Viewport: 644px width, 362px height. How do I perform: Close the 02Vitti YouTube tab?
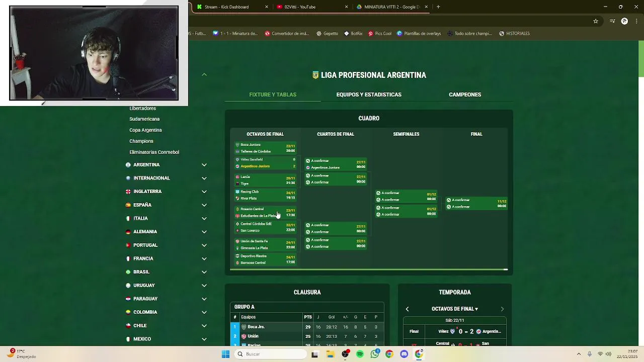(346, 7)
